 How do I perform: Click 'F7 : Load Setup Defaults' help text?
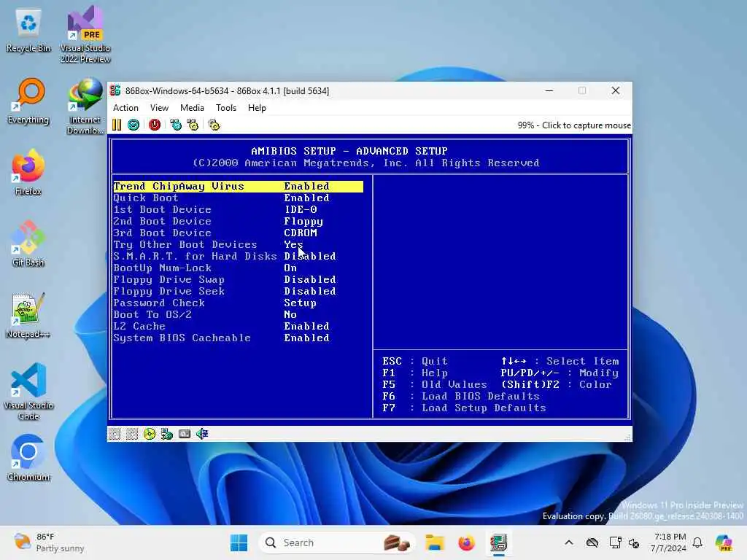pos(463,408)
